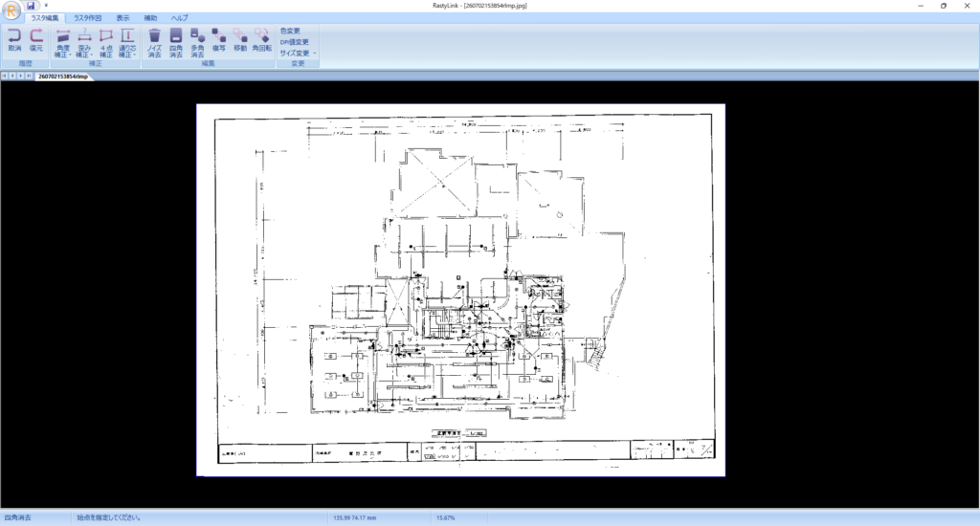980x526 pixels.
Task: Open the 表示 ribbon tab
Action: (122, 18)
